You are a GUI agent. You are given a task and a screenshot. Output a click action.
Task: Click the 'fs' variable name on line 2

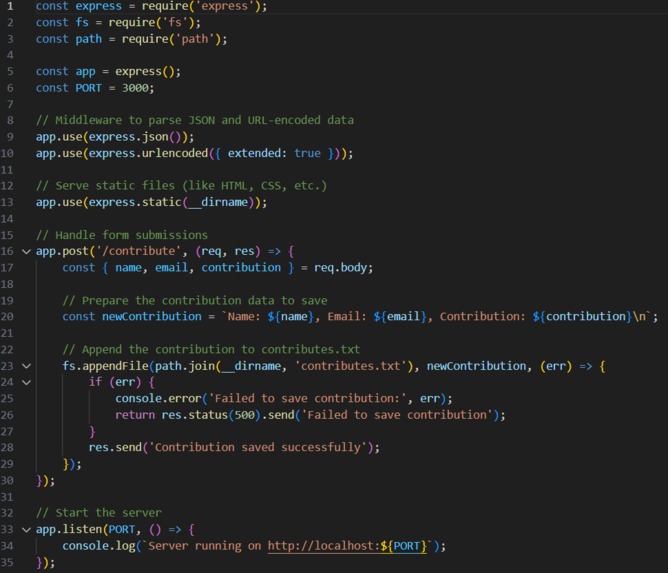(82, 22)
